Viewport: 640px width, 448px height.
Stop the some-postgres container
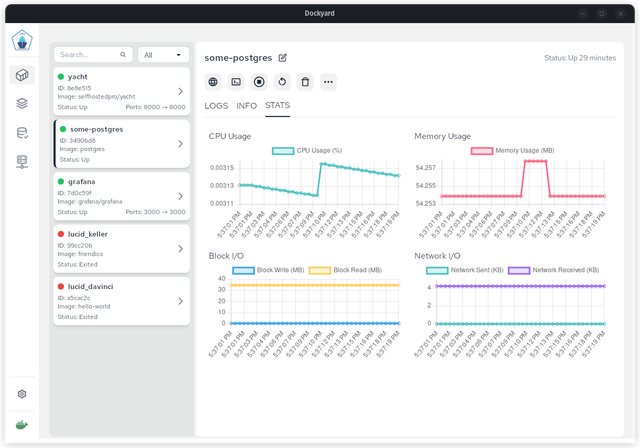(x=259, y=82)
